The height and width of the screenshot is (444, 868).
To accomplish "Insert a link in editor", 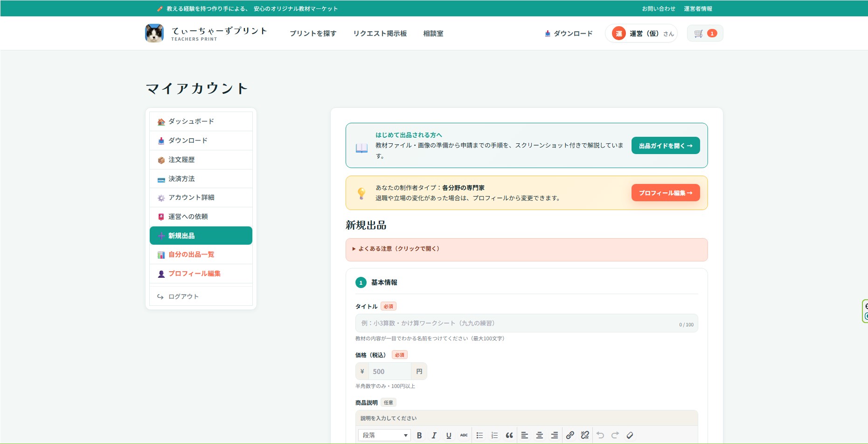I will coord(570,435).
